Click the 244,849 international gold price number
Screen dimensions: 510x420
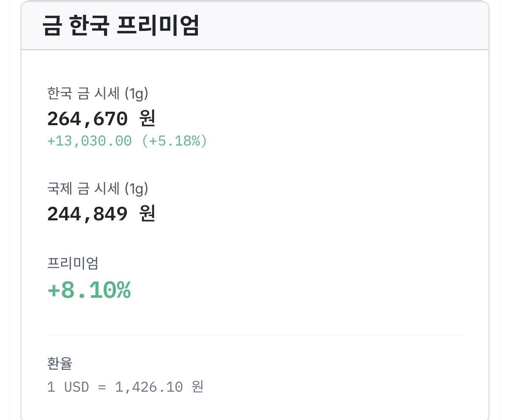[x=88, y=214]
